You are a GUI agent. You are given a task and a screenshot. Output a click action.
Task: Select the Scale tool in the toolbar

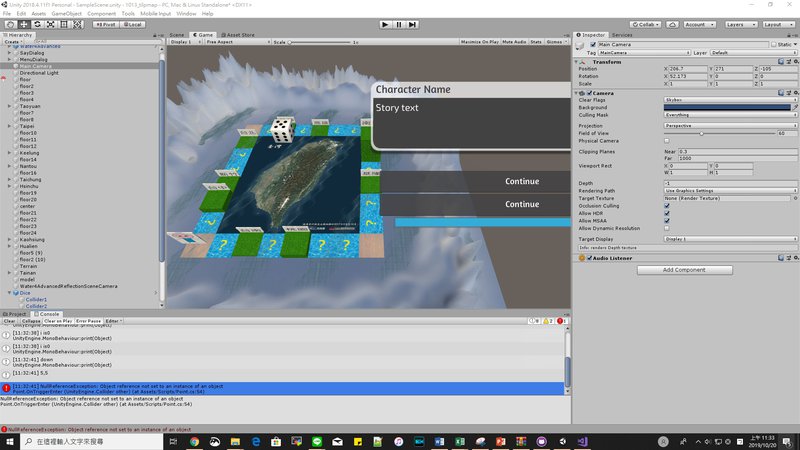click(x=50, y=24)
